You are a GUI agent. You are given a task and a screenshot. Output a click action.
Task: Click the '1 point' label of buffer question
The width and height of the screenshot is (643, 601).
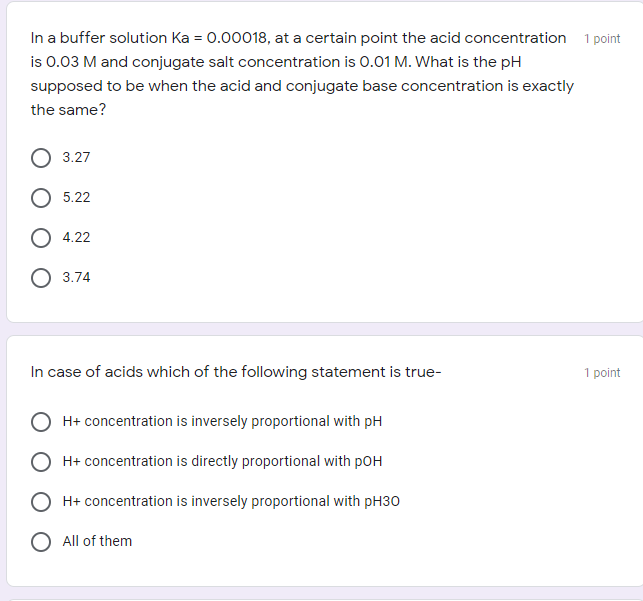[602, 39]
